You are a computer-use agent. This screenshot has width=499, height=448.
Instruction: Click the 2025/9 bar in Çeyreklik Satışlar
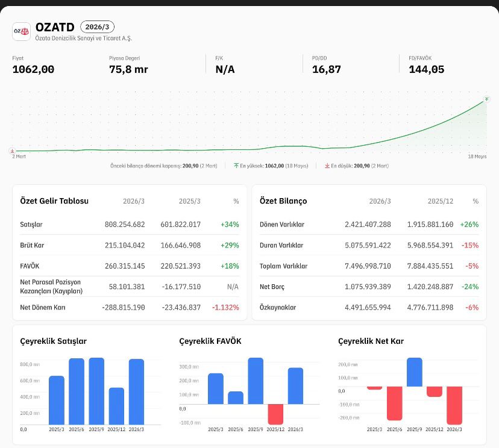point(96,391)
